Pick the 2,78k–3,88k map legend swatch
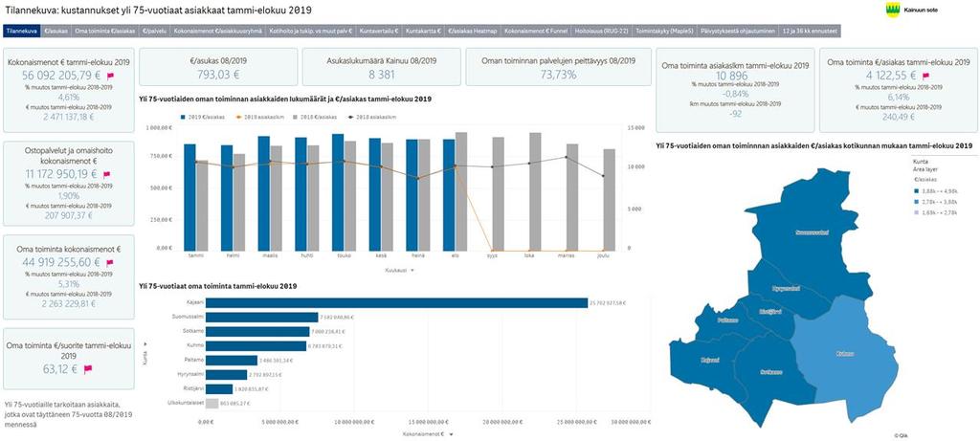The width and height of the screenshot is (980, 441). pos(916,202)
